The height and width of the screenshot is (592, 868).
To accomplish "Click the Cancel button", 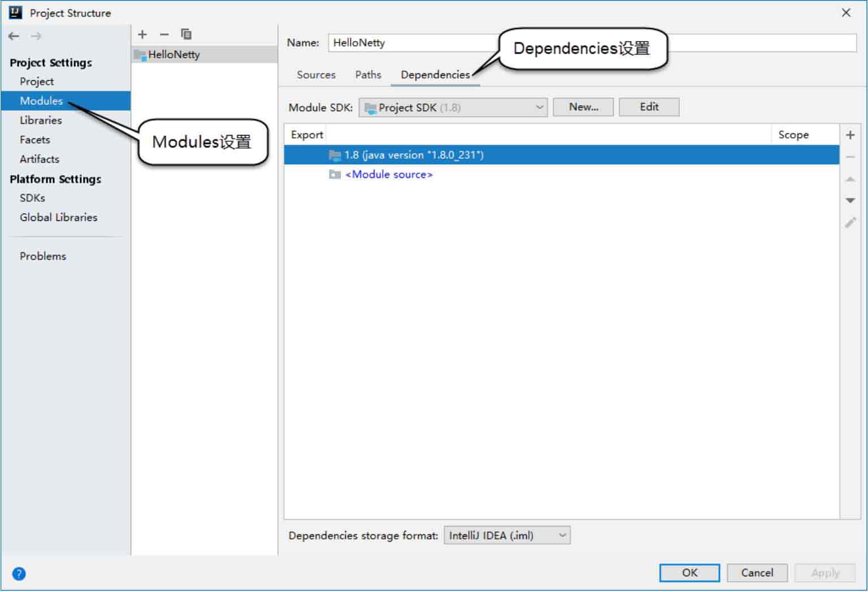I will coord(757,573).
